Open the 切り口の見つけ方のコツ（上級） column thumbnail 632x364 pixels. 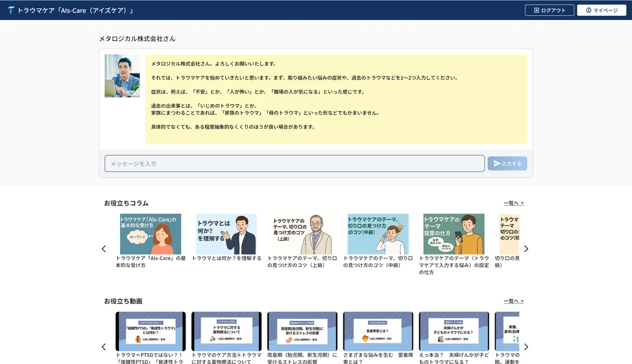[302, 234]
